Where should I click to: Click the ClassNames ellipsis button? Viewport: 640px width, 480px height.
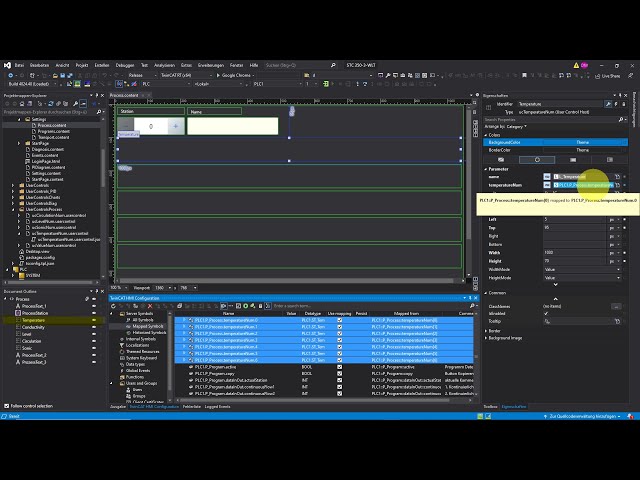coord(616,306)
